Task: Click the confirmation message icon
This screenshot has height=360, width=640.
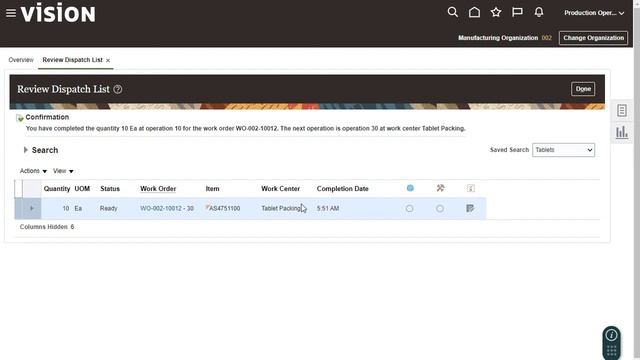Action: [x=20, y=118]
